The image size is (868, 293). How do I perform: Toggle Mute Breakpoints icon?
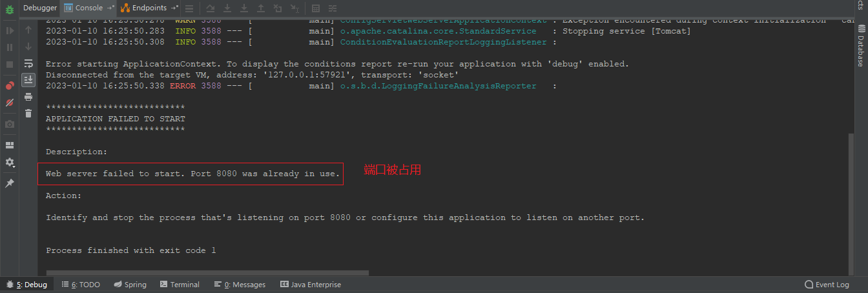(10, 103)
